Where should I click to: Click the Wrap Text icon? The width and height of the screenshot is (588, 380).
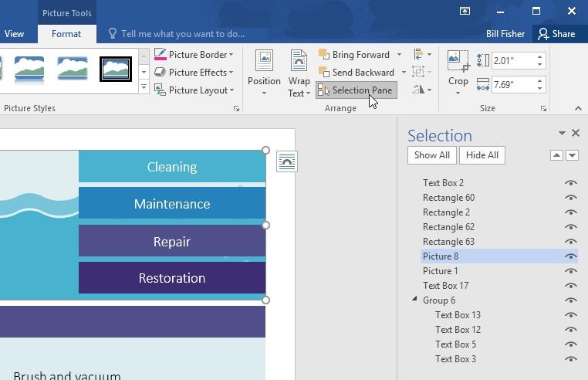pos(299,61)
